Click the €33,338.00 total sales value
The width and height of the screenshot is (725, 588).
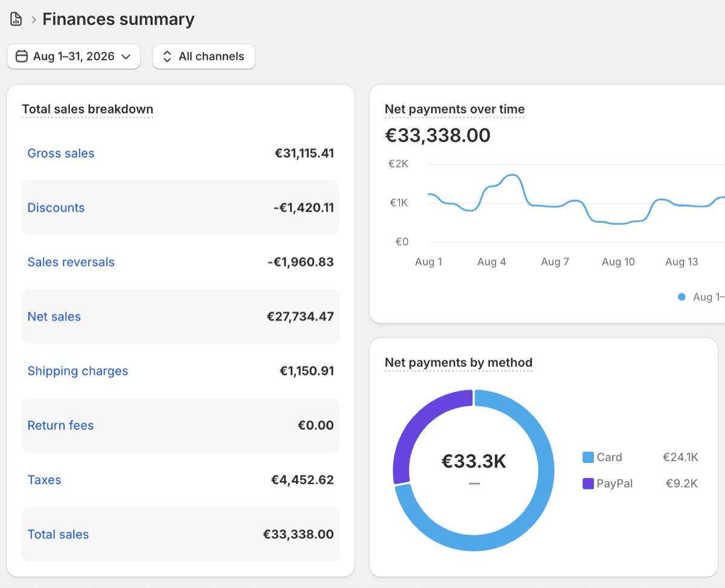pos(298,534)
